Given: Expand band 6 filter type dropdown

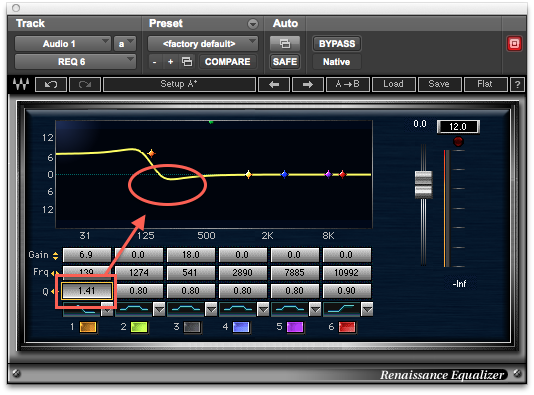Looking at the screenshot, I should click(x=367, y=309).
